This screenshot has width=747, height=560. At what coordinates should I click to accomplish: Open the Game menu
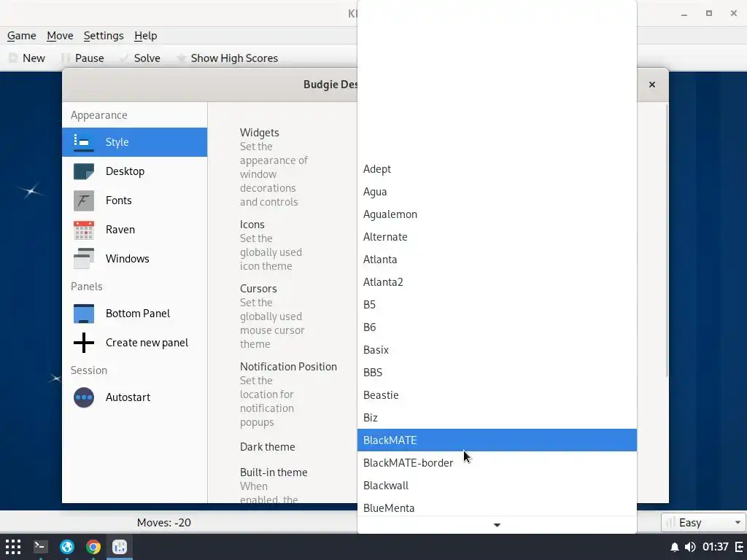(x=21, y=36)
